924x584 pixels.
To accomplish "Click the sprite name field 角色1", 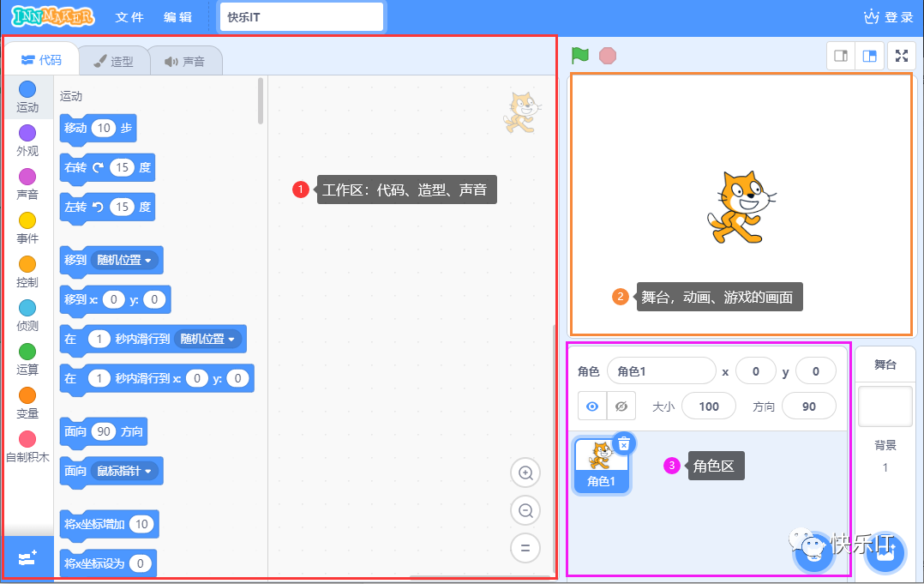I will [x=661, y=371].
